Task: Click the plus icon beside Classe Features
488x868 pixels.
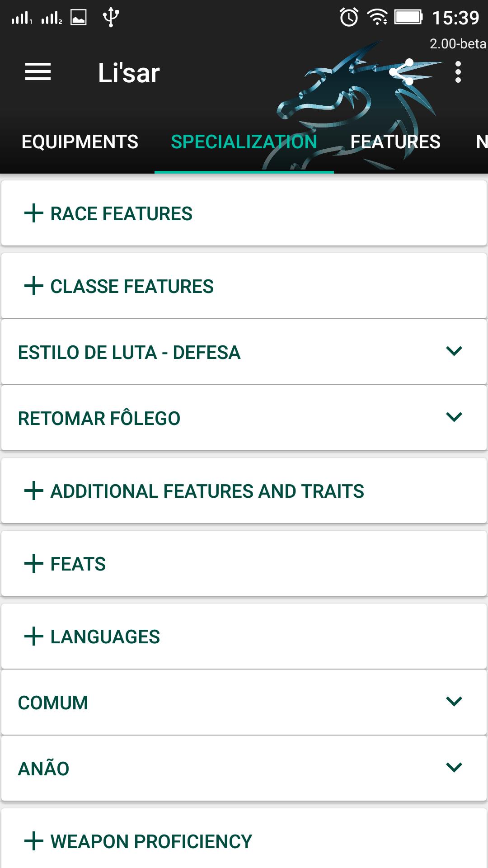Action: pyautogui.click(x=34, y=286)
